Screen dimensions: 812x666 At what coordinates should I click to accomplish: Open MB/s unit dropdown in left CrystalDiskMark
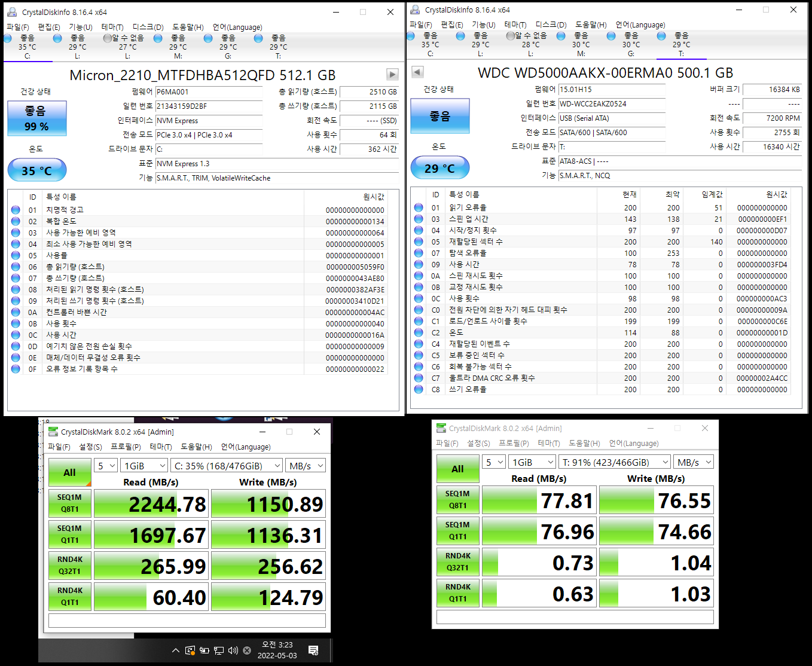point(305,466)
